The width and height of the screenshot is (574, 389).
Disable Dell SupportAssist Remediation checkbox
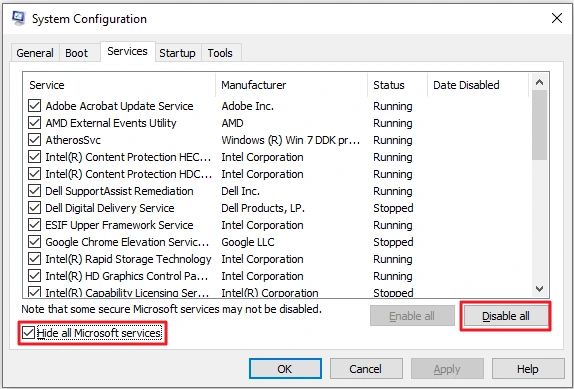pos(34,191)
